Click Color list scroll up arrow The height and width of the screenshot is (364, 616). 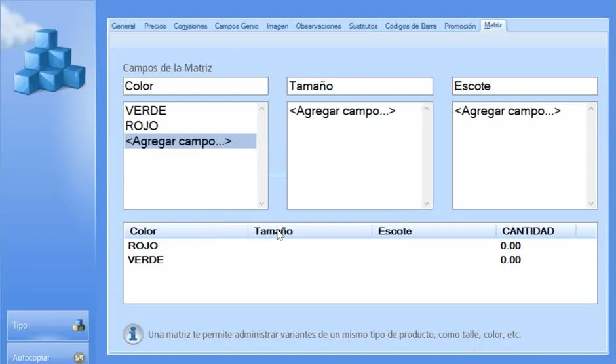tap(262, 109)
